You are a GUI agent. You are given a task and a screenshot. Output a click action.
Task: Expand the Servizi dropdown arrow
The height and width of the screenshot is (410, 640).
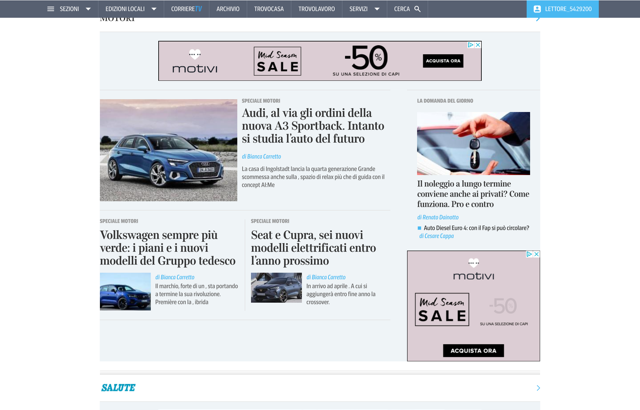[377, 9]
